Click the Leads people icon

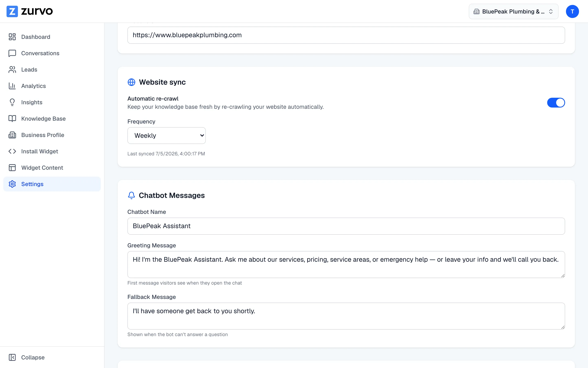(x=12, y=70)
